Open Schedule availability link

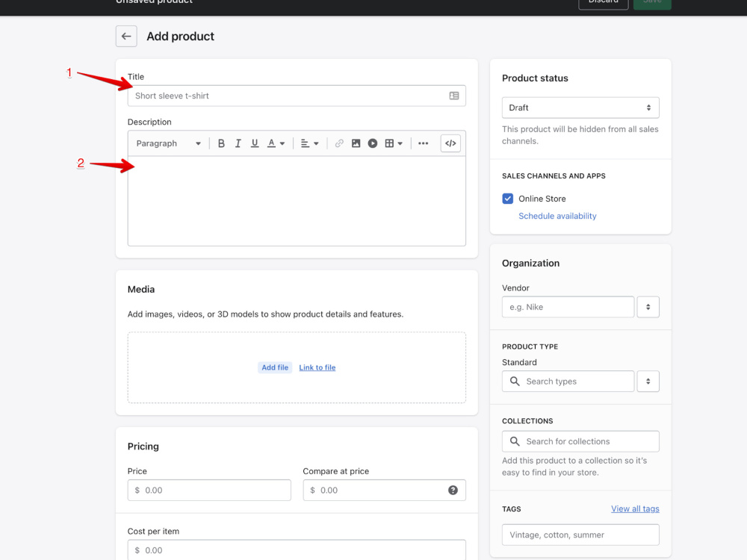(557, 216)
